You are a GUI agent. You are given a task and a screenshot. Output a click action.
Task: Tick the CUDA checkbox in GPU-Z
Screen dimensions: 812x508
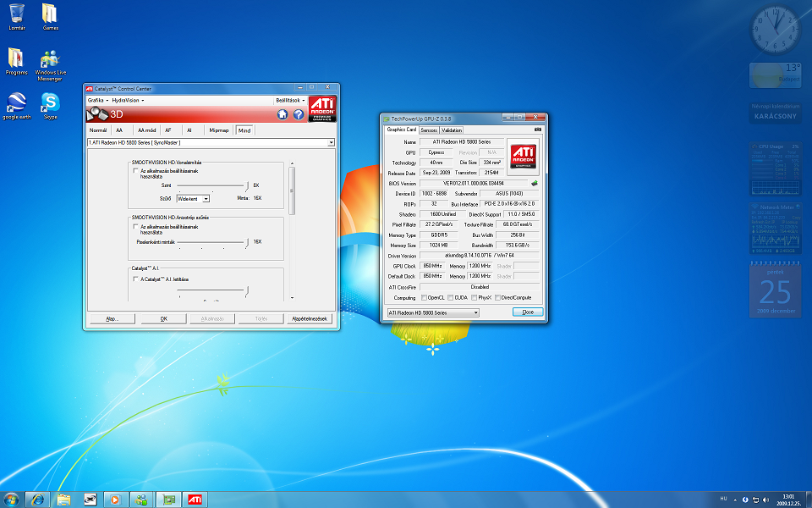coord(451,297)
